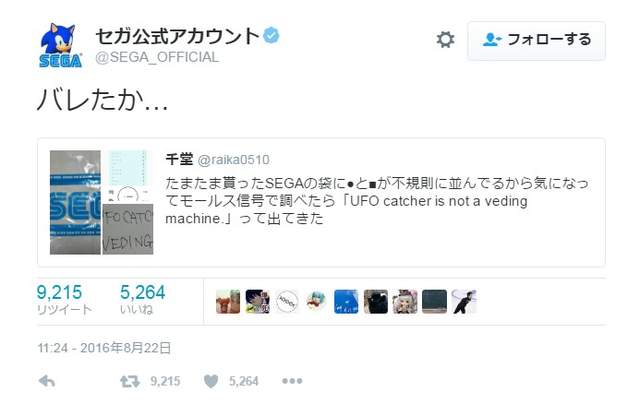This screenshot has height=416, width=640.
Task: Open the SEGA Sonic profile avatar
Action: pos(60,45)
